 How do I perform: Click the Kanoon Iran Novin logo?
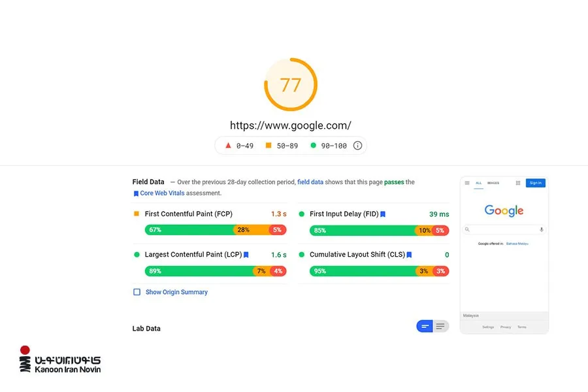[60, 359]
